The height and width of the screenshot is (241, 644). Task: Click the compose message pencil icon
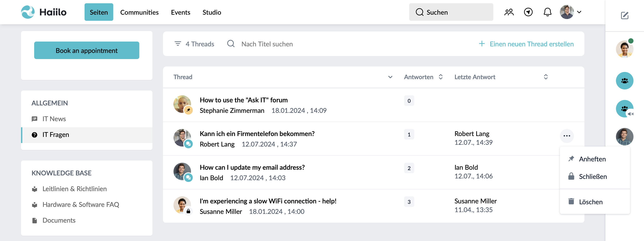click(625, 16)
